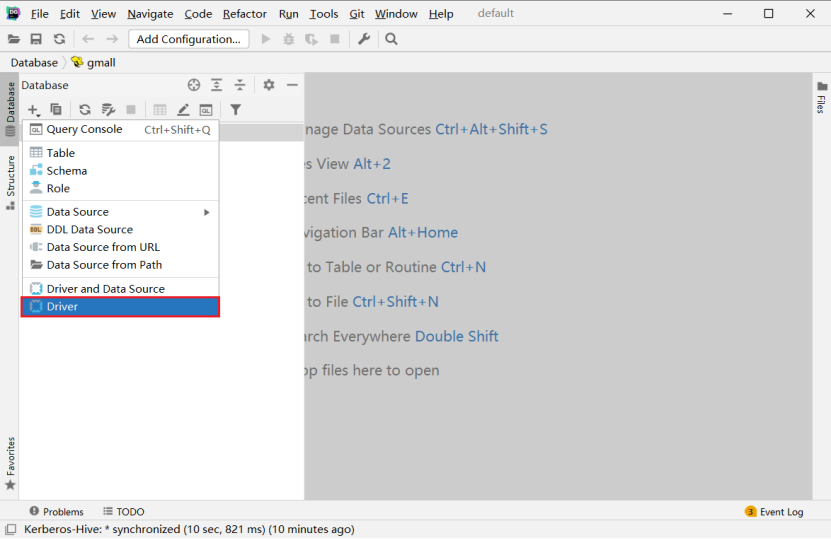This screenshot has width=831, height=539.
Task: Click the DataGrip app logo icon
Action: [13, 13]
